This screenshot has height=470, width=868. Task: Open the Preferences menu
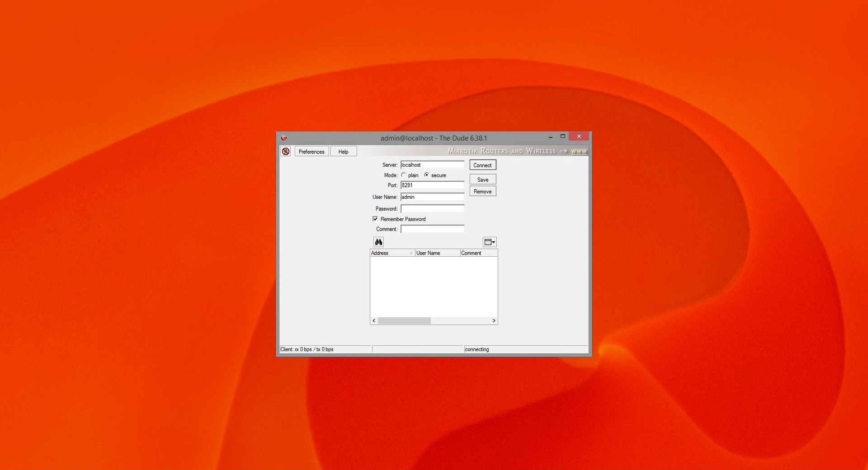(x=311, y=151)
